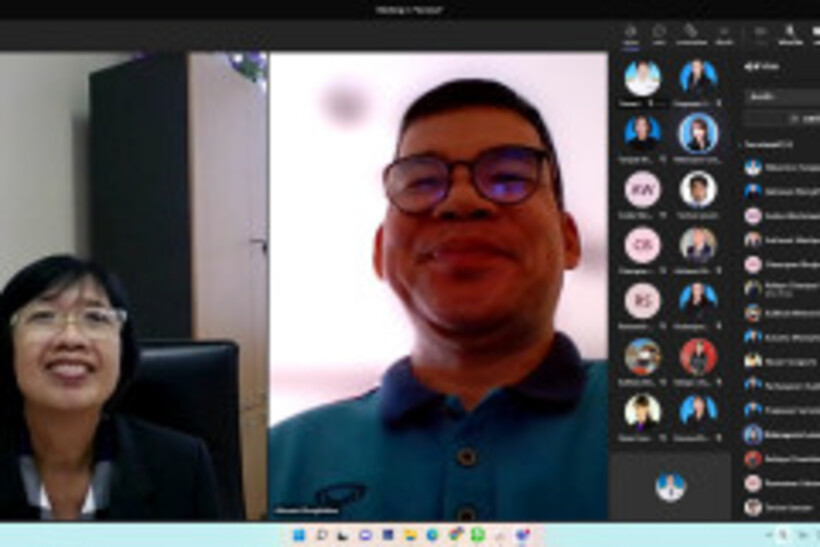Open the Reactions menu in toolbar

(691, 34)
